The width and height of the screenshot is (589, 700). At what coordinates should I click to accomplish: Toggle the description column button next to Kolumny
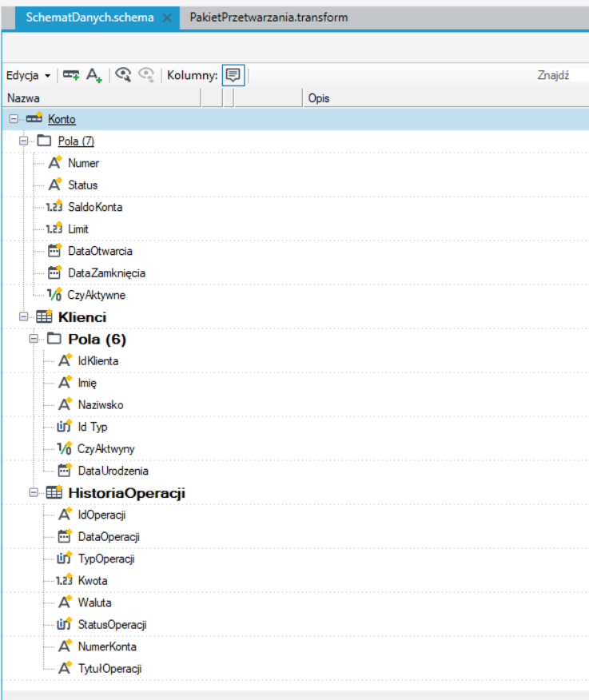233,75
